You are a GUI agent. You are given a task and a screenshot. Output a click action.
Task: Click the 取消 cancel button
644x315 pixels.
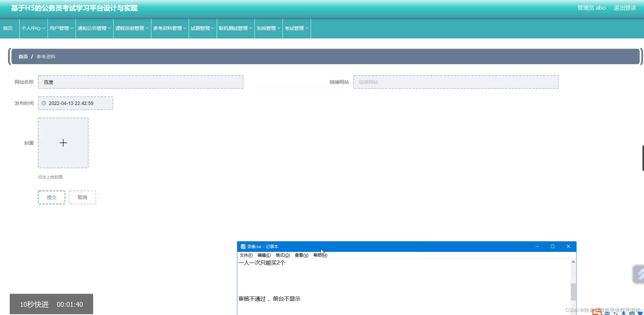pos(82,197)
